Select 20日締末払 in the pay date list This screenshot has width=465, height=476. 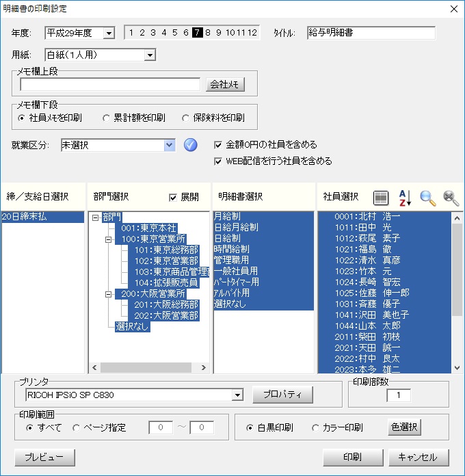click(43, 217)
